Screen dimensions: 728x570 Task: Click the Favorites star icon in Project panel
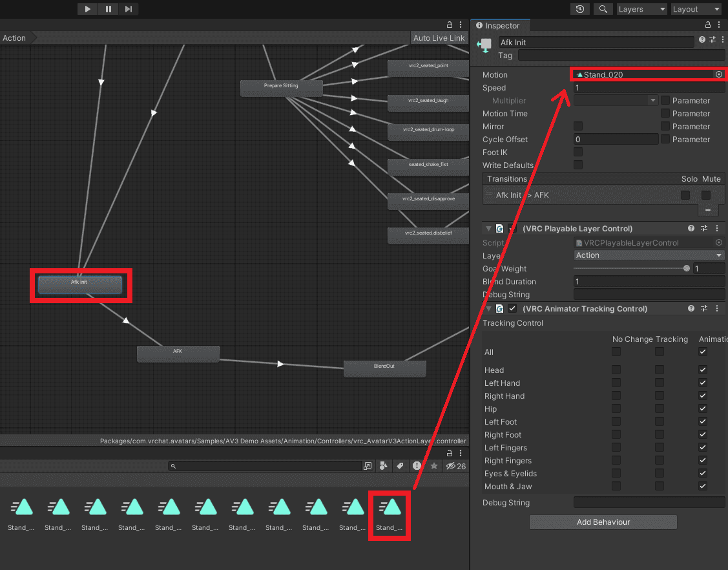pyautogui.click(x=434, y=466)
